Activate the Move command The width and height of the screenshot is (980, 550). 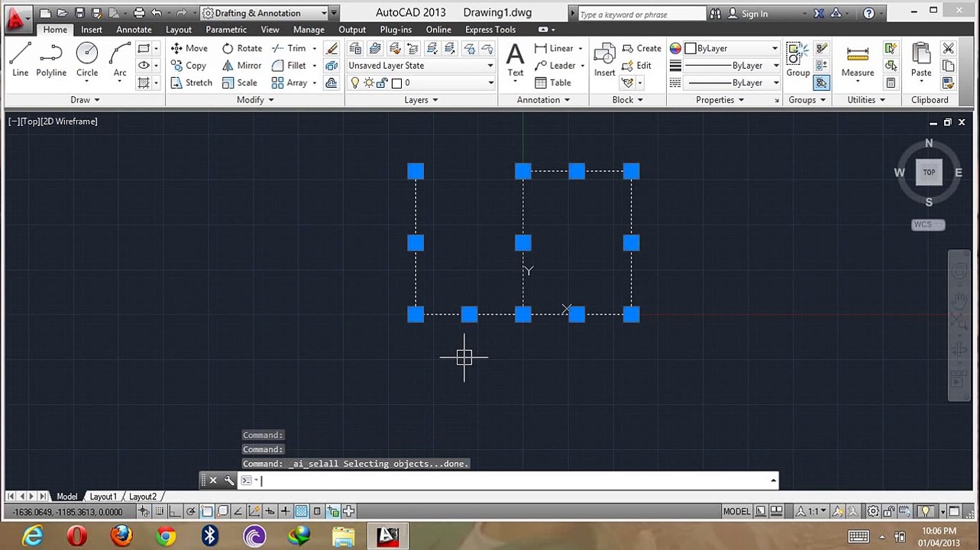pos(189,48)
